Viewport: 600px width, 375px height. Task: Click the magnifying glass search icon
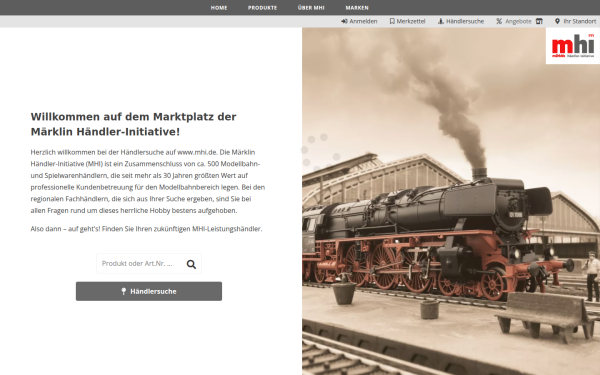point(191,264)
